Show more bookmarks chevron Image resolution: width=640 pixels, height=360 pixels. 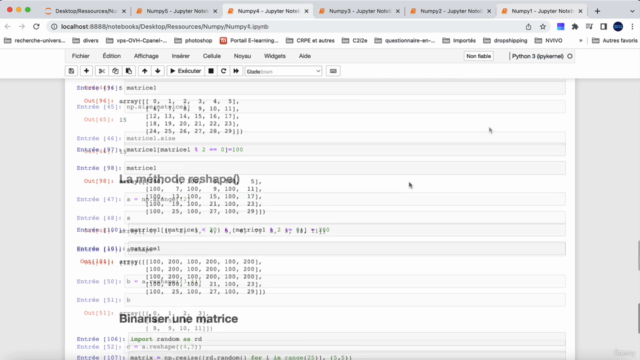click(x=580, y=40)
